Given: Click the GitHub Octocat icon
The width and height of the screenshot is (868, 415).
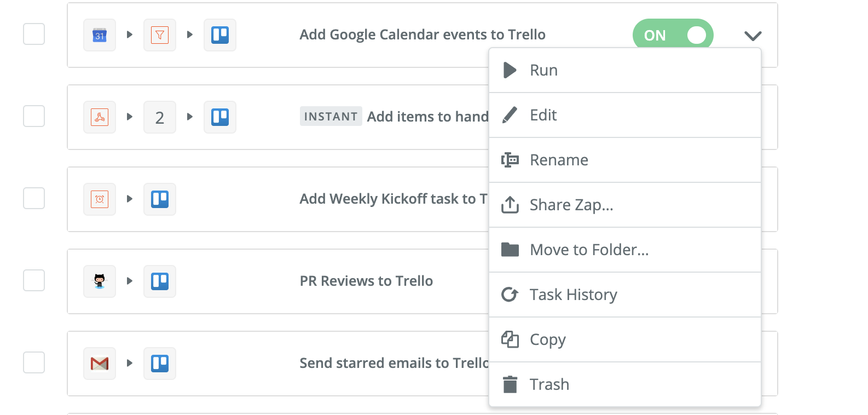Looking at the screenshot, I should pyautogui.click(x=100, y=281).
